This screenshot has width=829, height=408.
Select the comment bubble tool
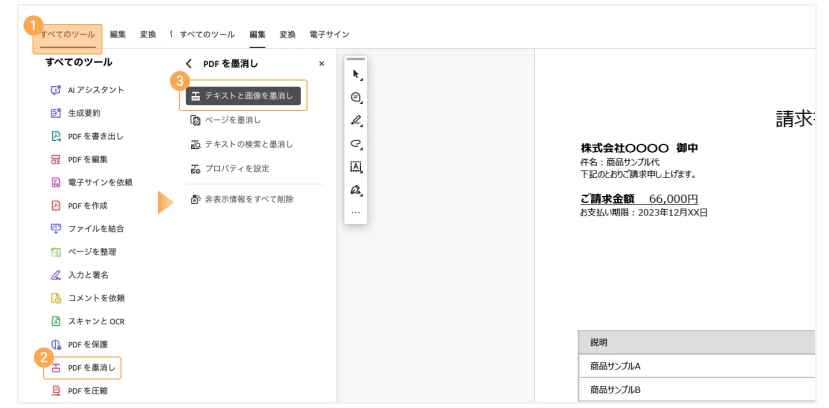click(x=356, y=98)
